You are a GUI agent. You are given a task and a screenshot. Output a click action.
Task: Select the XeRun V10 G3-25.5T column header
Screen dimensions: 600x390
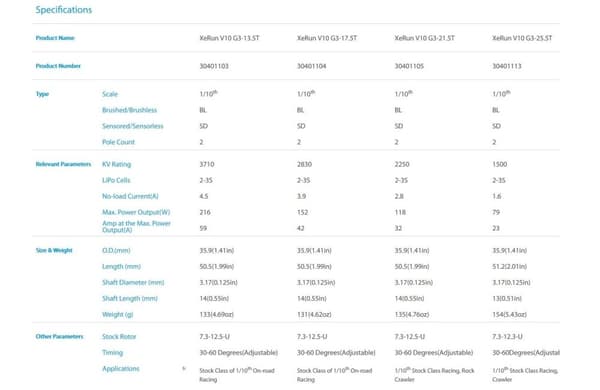click(522, 38)
